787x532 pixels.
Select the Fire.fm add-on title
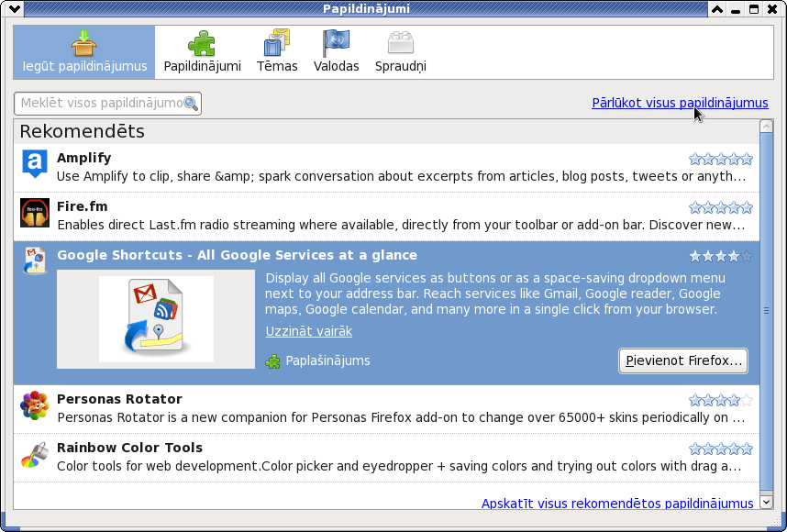pos(82,206)
